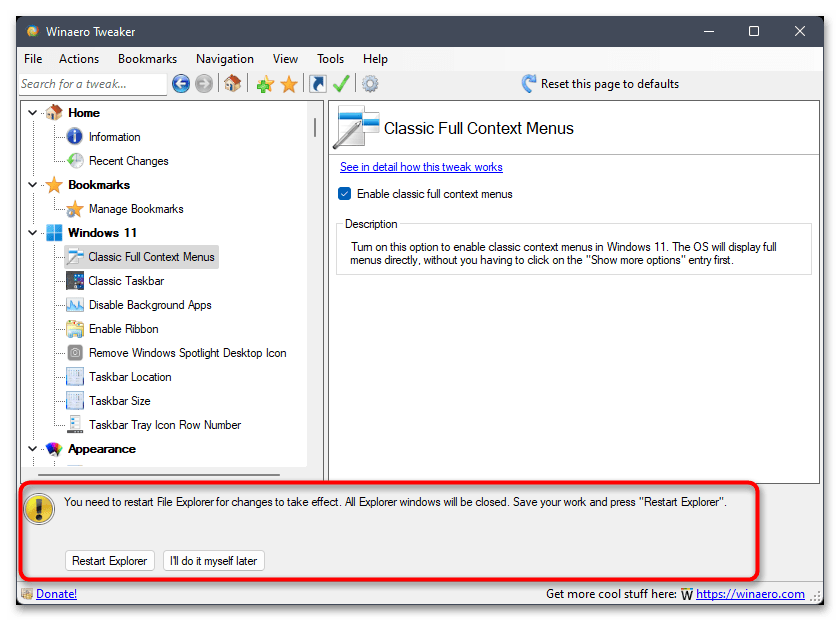
Task: Open the Tools menu
Action: [x=330, y=59]
